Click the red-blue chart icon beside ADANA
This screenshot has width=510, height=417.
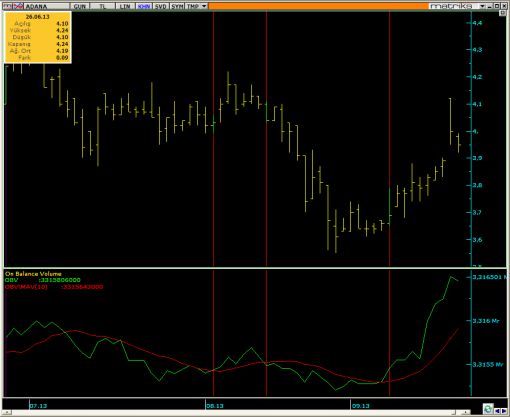[x=18, y=6]
